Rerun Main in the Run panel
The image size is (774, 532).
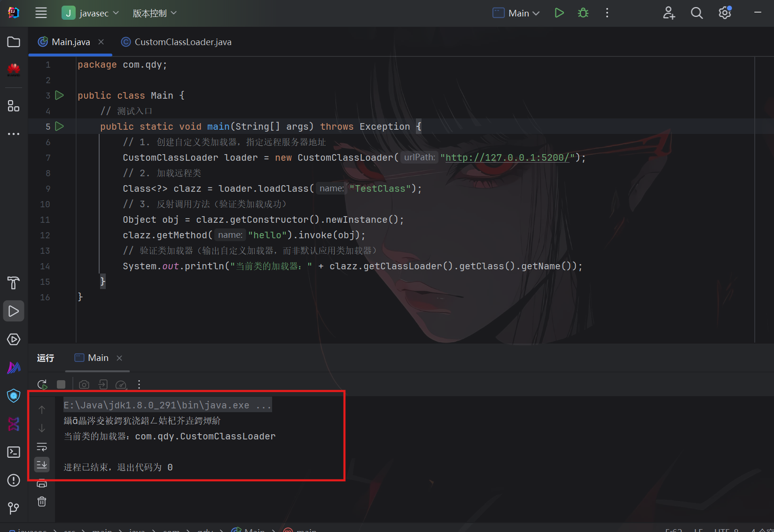[42, 384]
